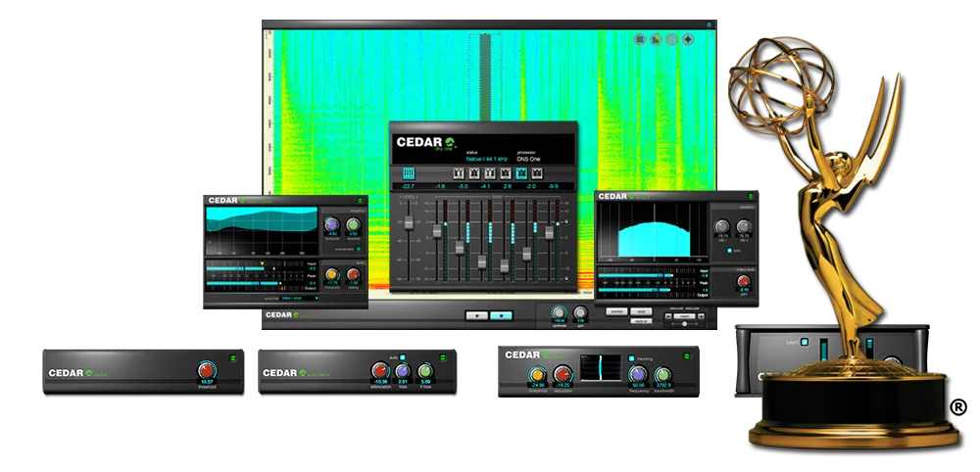The width and height of the screenshot is (980, 472).
Task: Click the crosshair round icon atop the spectrogram
Action: point(688,39)
